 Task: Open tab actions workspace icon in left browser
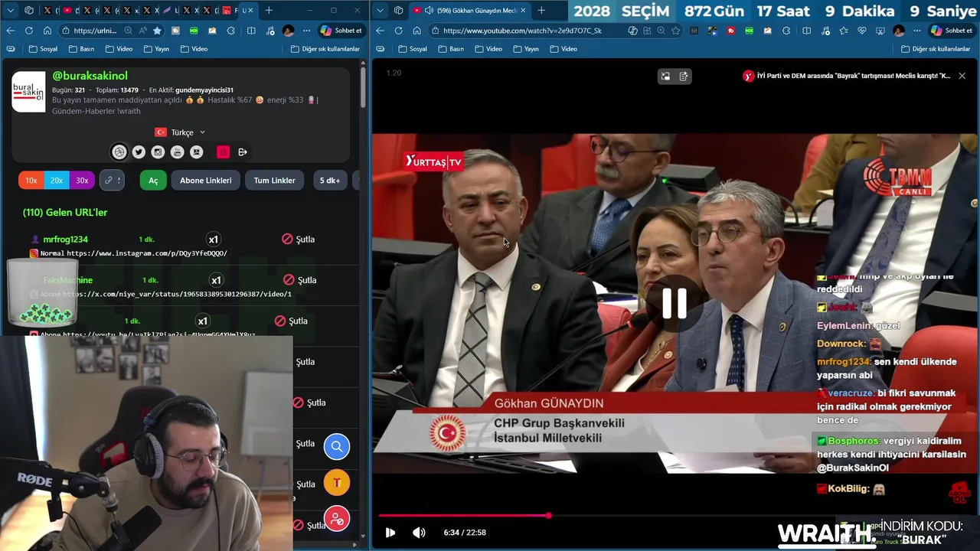(x=28, y=11)
